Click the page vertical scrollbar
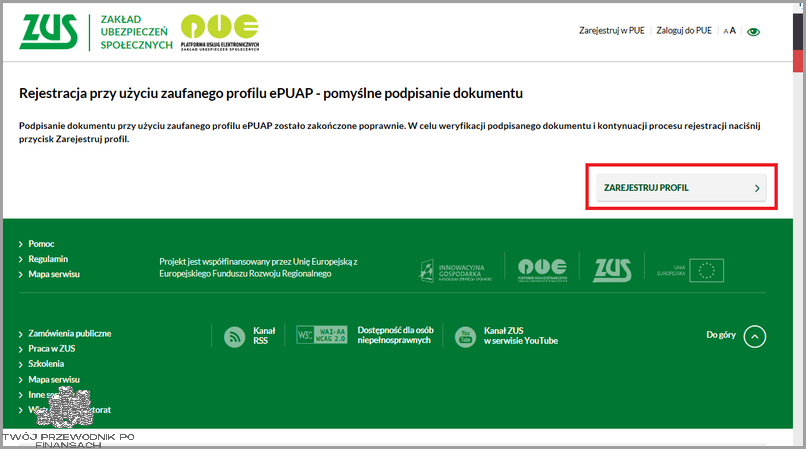 click(798, 224)
